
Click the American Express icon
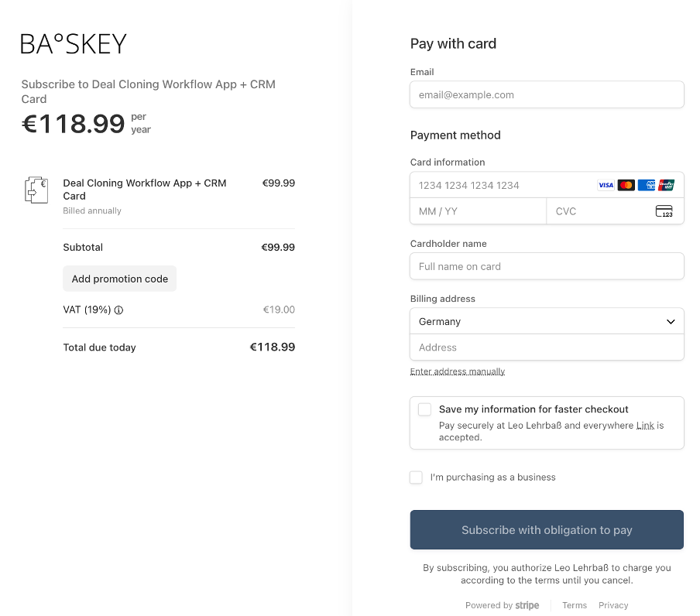[647, 185]
